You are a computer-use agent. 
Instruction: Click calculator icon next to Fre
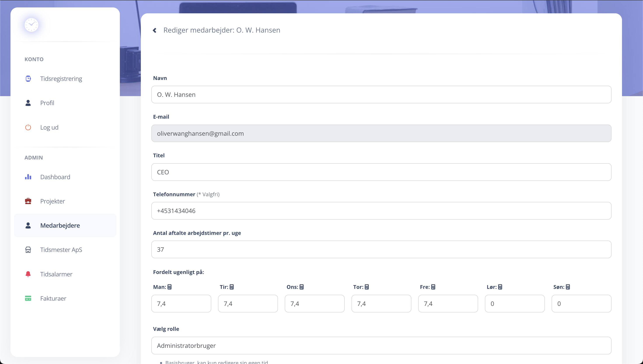tap(433, 287)
